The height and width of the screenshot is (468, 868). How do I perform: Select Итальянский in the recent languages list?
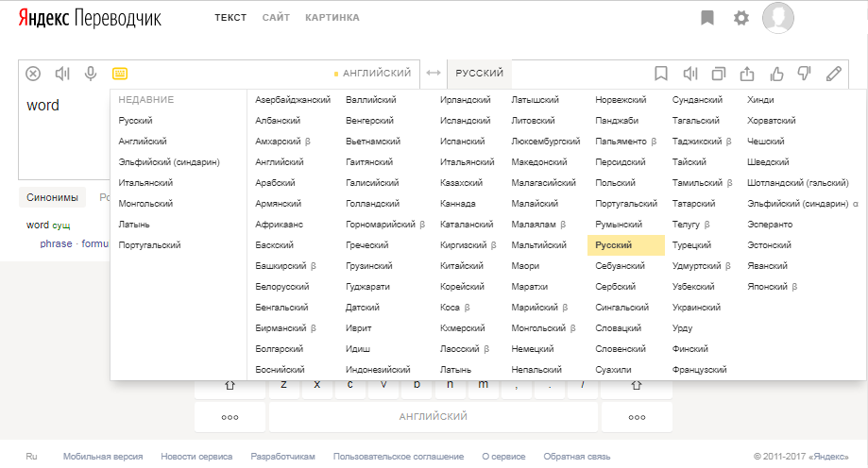[x=145, y=183]
